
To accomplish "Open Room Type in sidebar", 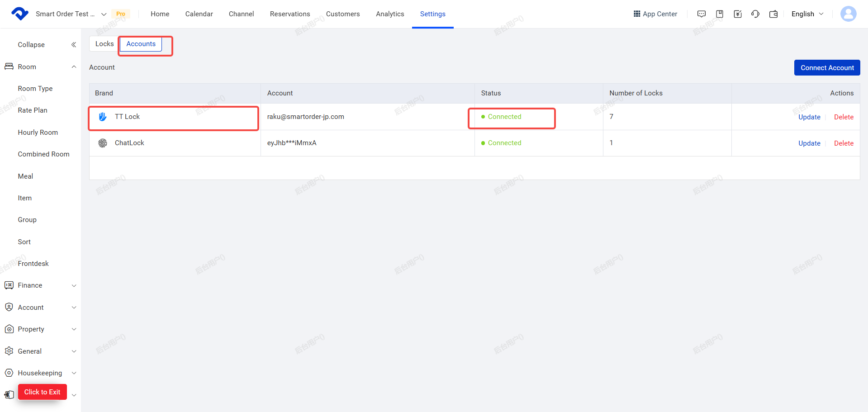I will click(35, 89).
